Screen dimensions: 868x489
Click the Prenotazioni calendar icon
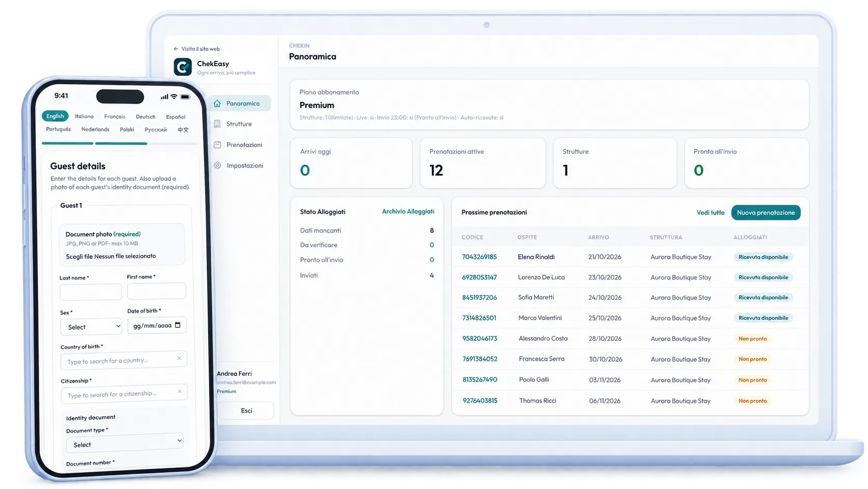click(x=218, y=144)
